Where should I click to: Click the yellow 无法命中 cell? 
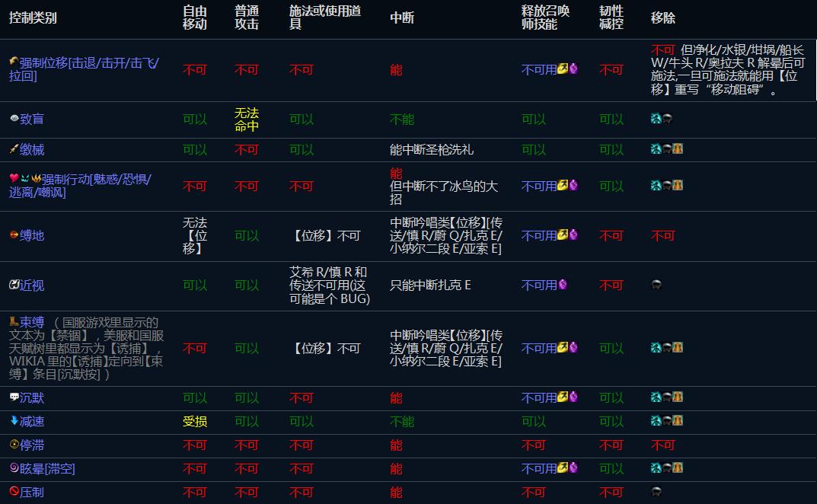[247, 120]
